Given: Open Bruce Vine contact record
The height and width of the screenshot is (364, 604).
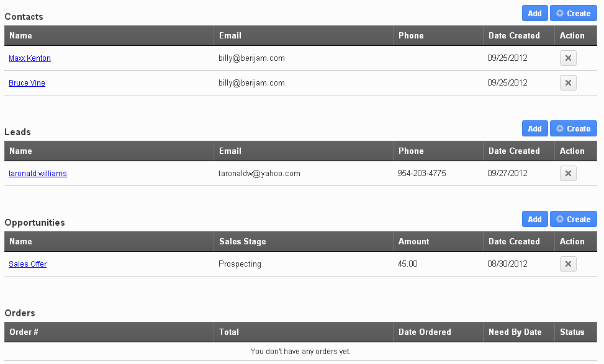Looking at the screenshot, I should click(27, 83).
